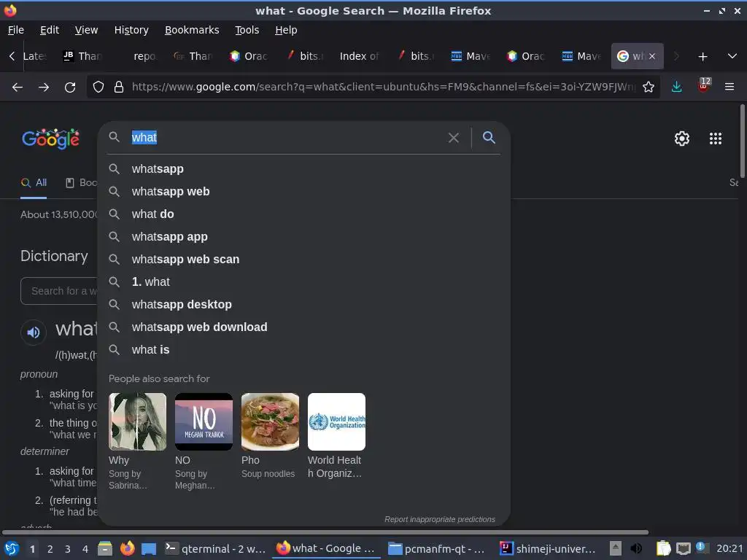Close the active Google Search tab
Image resolution: width=747 pixels, height=560 pixels.
point(652,56)
